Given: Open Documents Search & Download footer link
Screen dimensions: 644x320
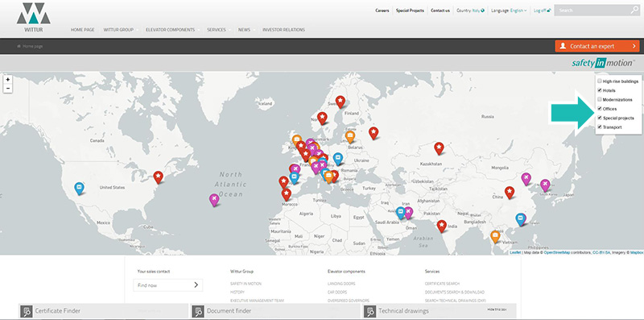Looking at the screenshot, I should [x=455, y=292].
